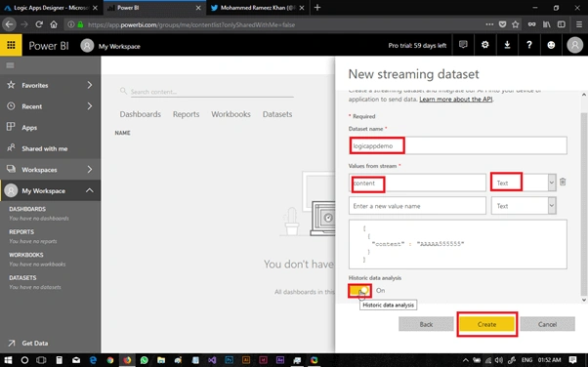Bookmark this page with star icon
This screenshot has height=367, width=588.
click(516, 24)
